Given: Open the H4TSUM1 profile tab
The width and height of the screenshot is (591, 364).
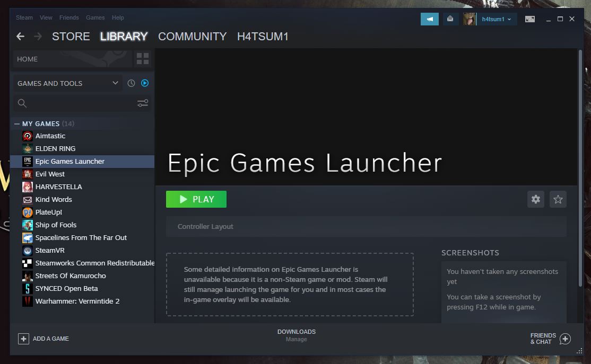Looking at the screenshot, I should (x=263, y=36).
